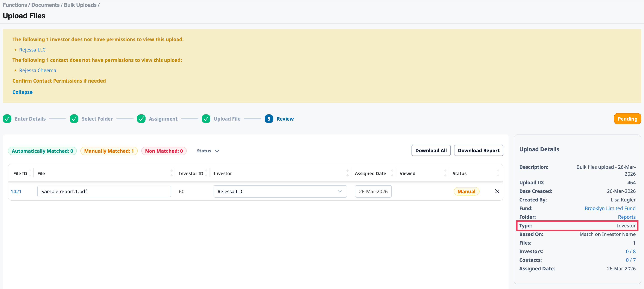Sort table by Assigned Date column arrows
This screenshot has width=644, height=289.
point(392,173)
